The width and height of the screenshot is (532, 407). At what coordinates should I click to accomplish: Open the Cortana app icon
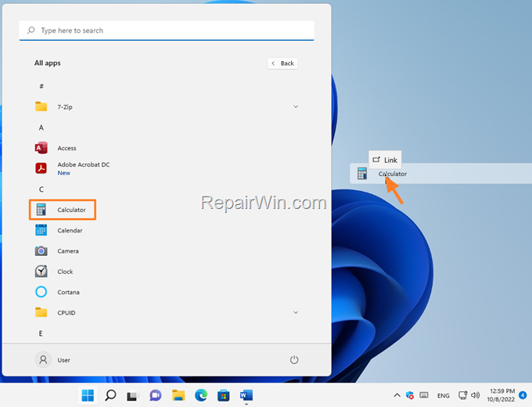click(41, 292)
